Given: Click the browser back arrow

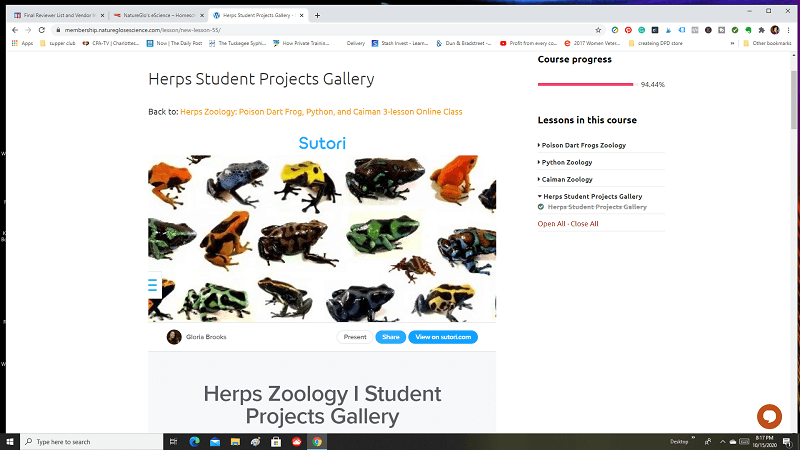Looking at the screenshot, I should pyautogui.click(x=15, y=30).
